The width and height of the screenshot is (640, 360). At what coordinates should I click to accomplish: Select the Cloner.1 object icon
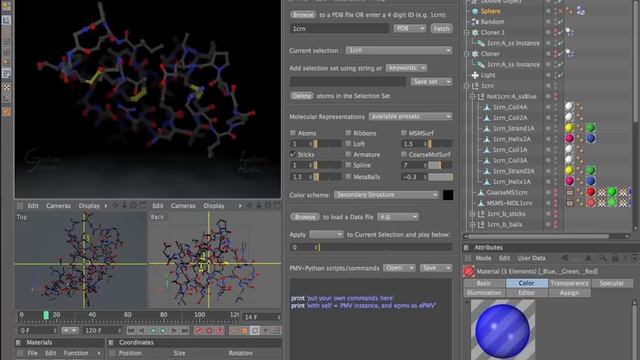click(475, 32)
